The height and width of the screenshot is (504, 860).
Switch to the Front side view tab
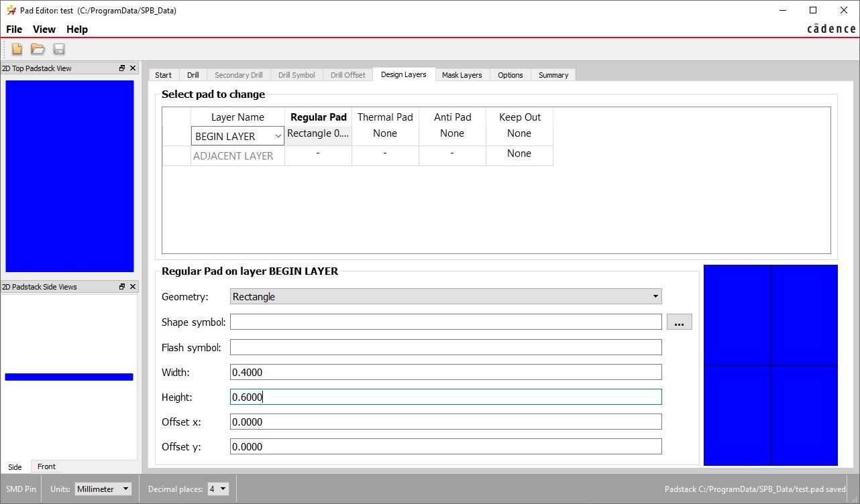tap(46, 466)
